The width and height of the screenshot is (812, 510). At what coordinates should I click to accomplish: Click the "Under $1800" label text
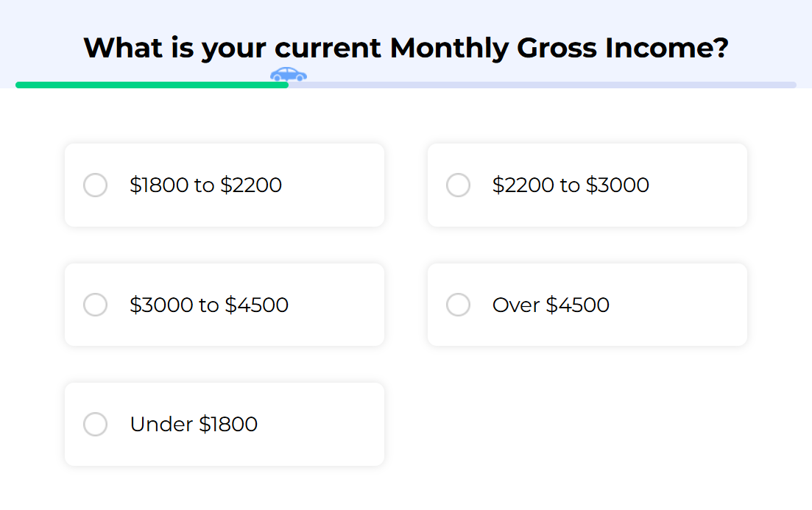tap(194, 424)
